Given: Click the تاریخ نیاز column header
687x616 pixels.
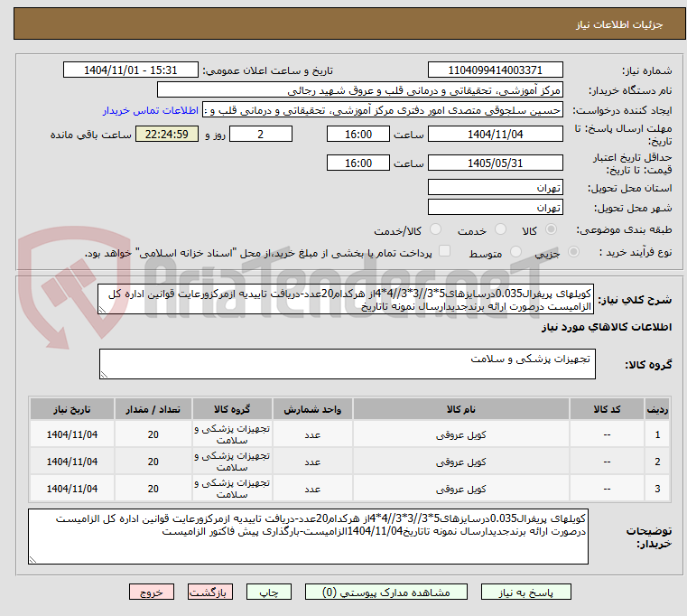Looking at the screenshot, I should coord(72,409).
